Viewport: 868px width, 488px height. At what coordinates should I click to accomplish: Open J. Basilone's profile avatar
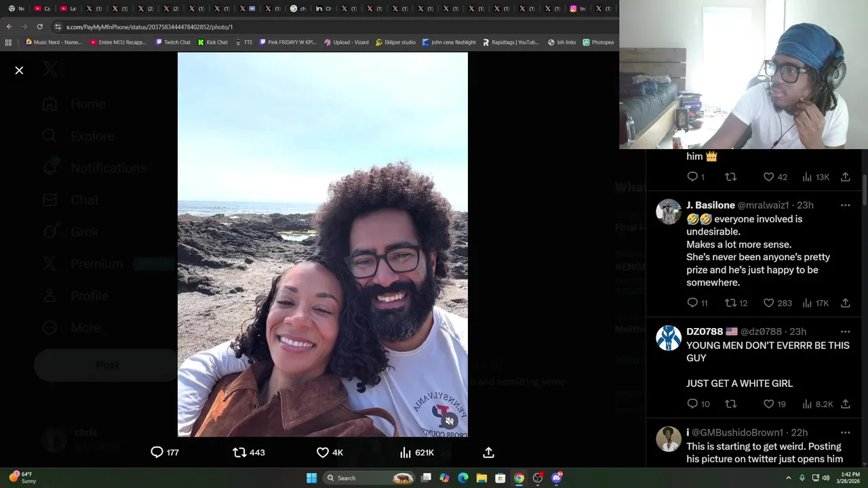point(668,212)
